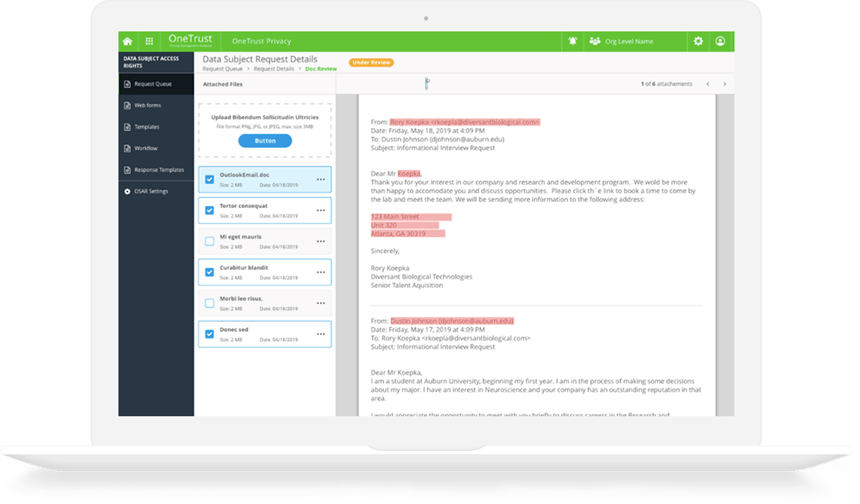This screenshot has width=860, height=504.
Task: Open the user profile icon
Action: (x=720, y=41)
